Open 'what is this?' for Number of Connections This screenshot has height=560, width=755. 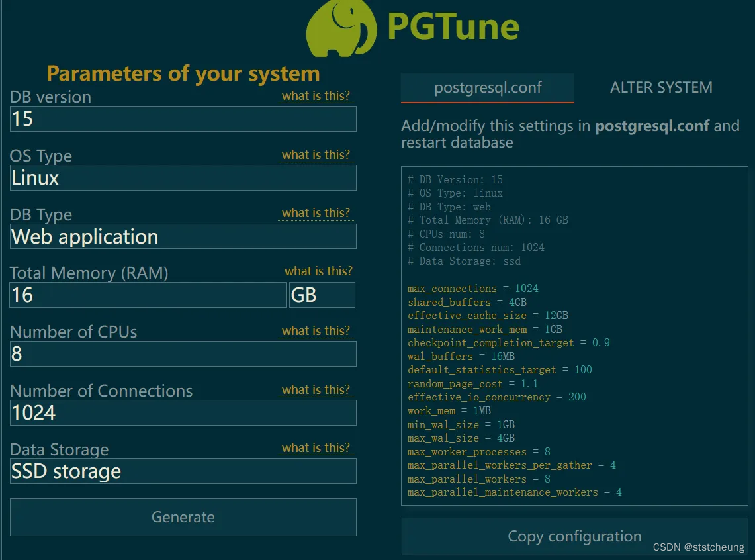coord(316,389)
